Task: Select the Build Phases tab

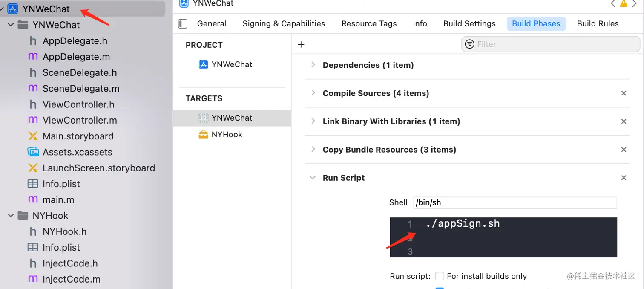Action: pos(536,24)
